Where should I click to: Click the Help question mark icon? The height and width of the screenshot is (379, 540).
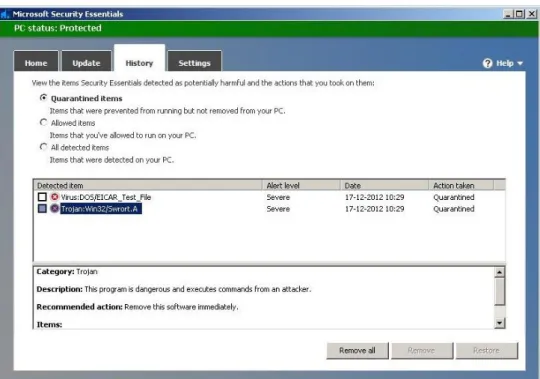coord(487,63)
